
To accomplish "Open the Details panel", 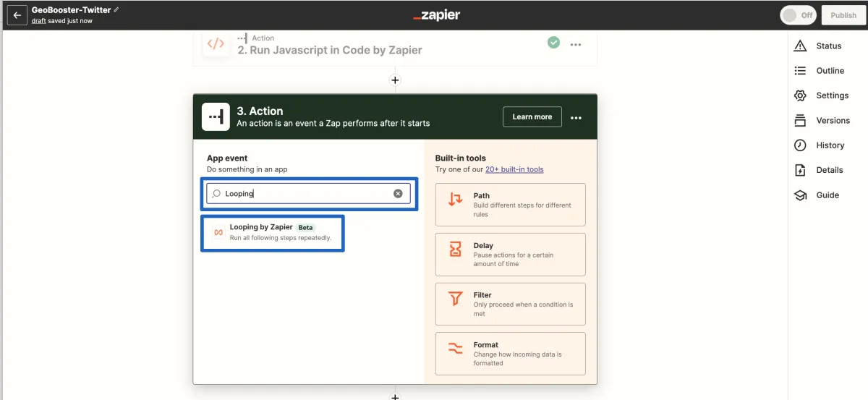I will [x=828, y=170].
